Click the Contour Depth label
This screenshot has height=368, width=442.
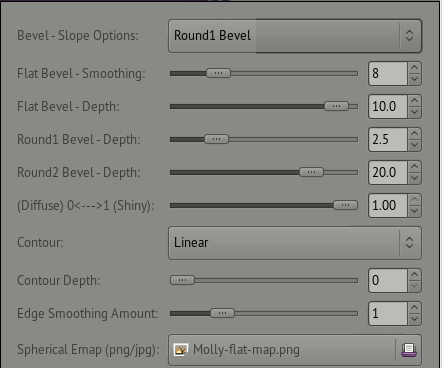click(x=59, y=281)
